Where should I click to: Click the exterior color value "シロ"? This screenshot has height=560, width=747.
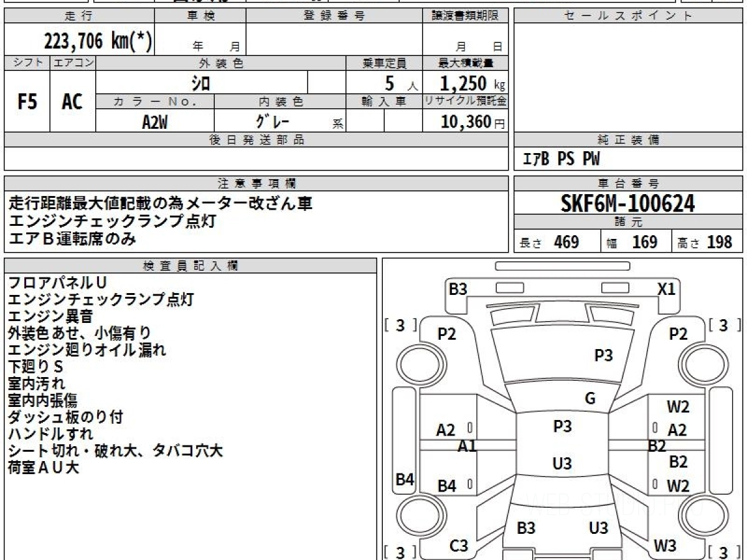(200, 83)
